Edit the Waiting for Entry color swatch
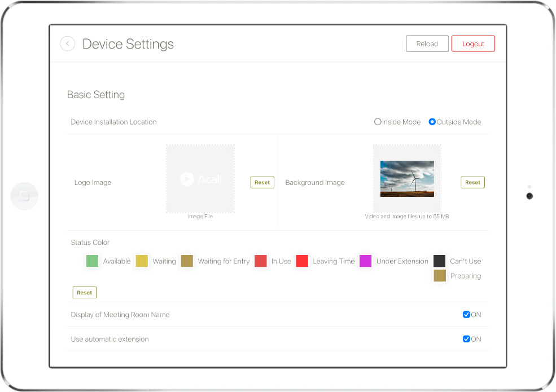The height and width of the screenshot is (392, 556). (x=187, y=261)
